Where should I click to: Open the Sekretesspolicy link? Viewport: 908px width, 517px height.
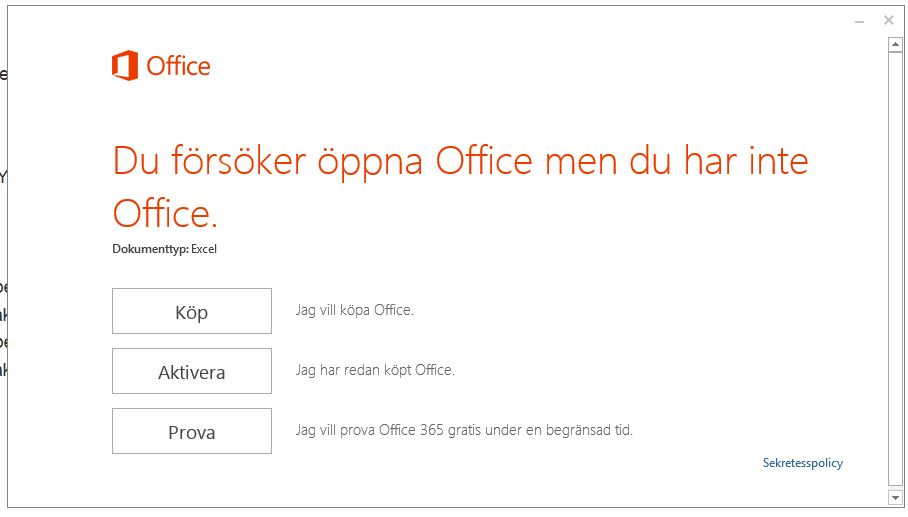pyautogui.click(x=803, y=463)
